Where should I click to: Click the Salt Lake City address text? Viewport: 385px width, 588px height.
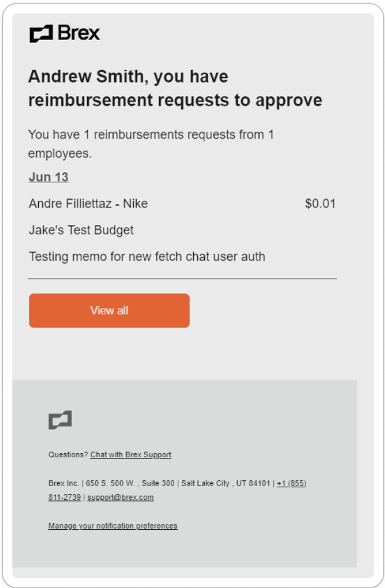click(x=205, y=483)
